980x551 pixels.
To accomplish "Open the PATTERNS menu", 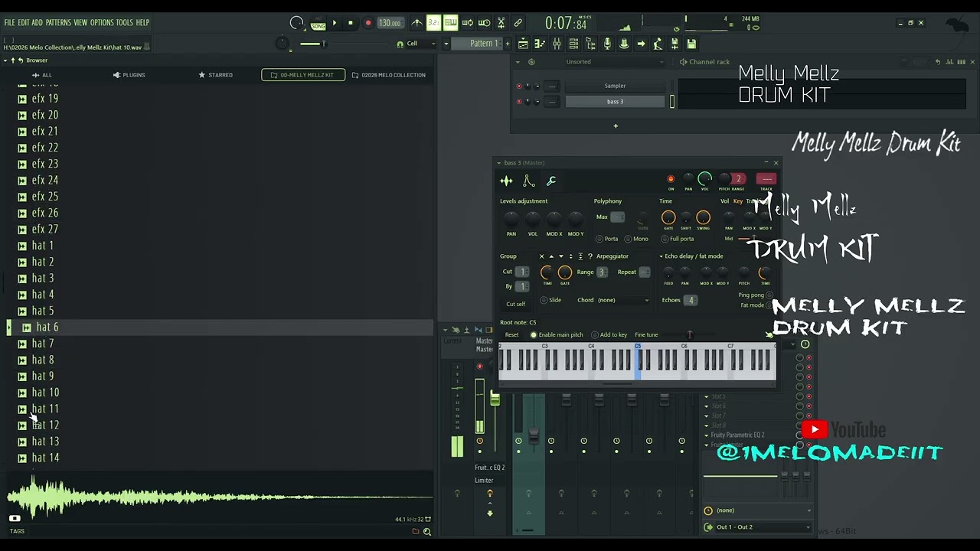I will (58, 22).
